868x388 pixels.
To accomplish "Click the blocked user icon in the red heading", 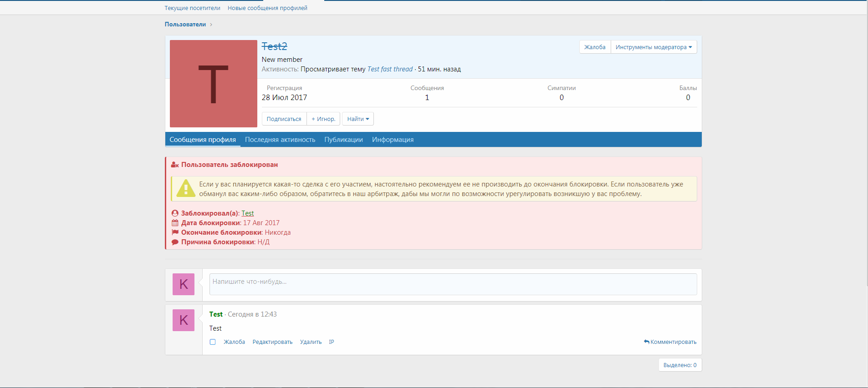I will click(x=175, y=165).
